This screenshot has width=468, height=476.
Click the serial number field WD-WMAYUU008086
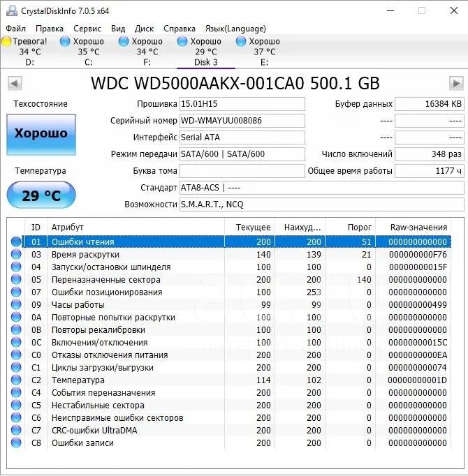[x=242, y=121]
